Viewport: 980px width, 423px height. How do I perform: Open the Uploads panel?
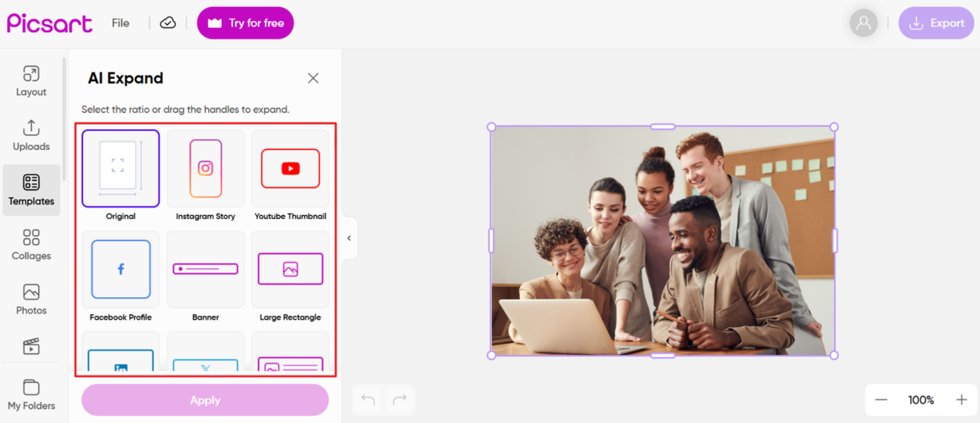(x=31, y=135)
